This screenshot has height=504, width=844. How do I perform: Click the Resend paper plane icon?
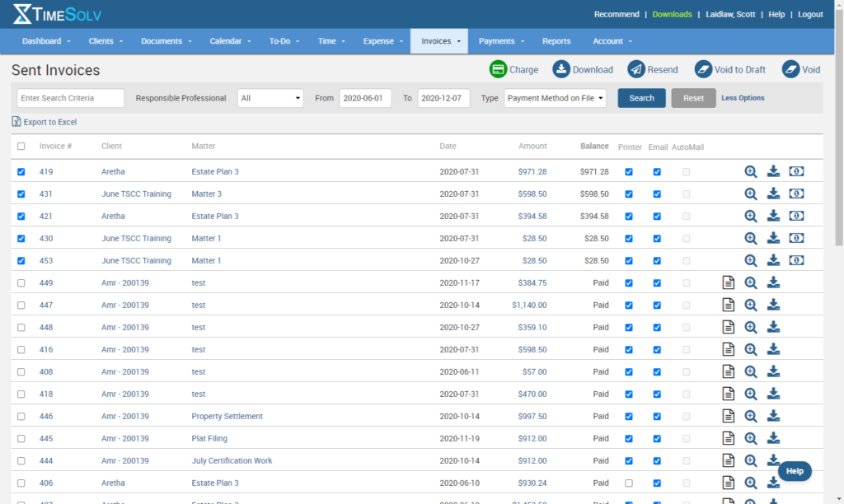(636, 69)
